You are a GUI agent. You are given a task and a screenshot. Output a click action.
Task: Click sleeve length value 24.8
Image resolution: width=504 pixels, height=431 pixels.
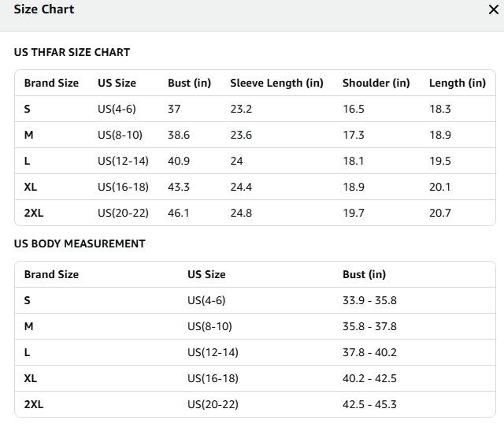[x=241, y=214]
